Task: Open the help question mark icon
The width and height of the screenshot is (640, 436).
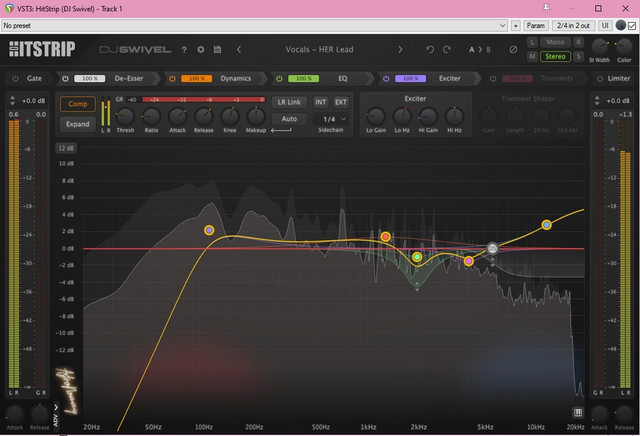Action: pyautogui.click(x=184, y=50)
